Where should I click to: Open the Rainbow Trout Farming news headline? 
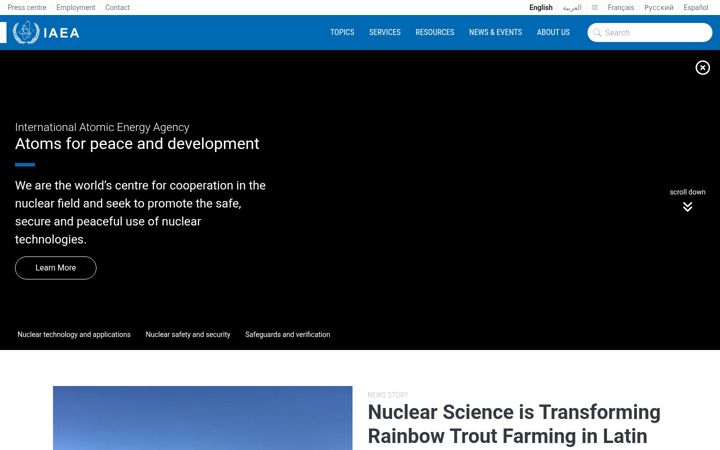(x=514, y=424)
